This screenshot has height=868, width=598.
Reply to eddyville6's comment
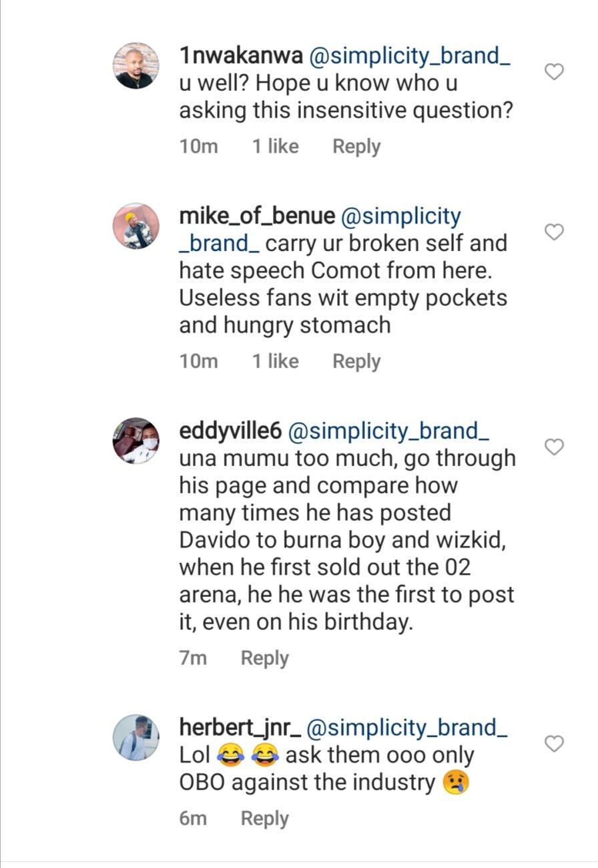pyautogui.click(x=264, y=658)
